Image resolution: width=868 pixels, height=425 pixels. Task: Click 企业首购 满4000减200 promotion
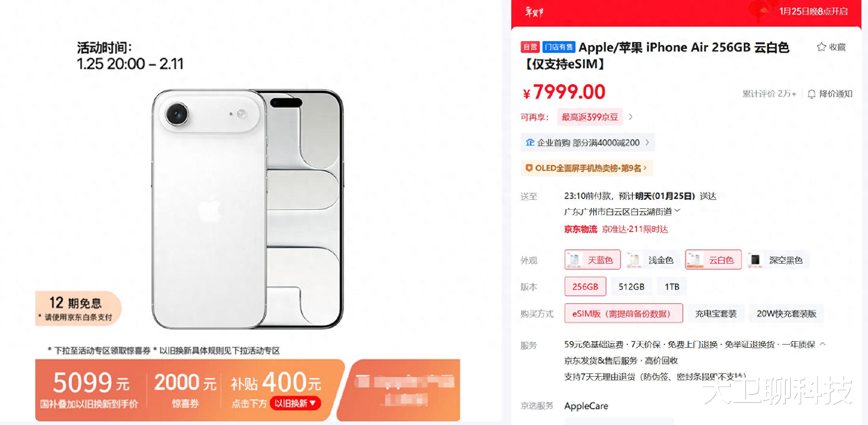(x=588, y=142)
